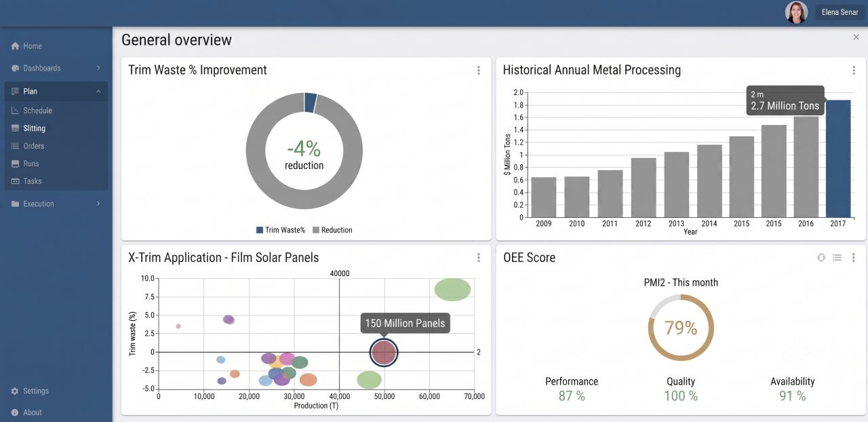Open the X-Trim Application card options menu
Screen dimensions: 868x422
[479, 258]
